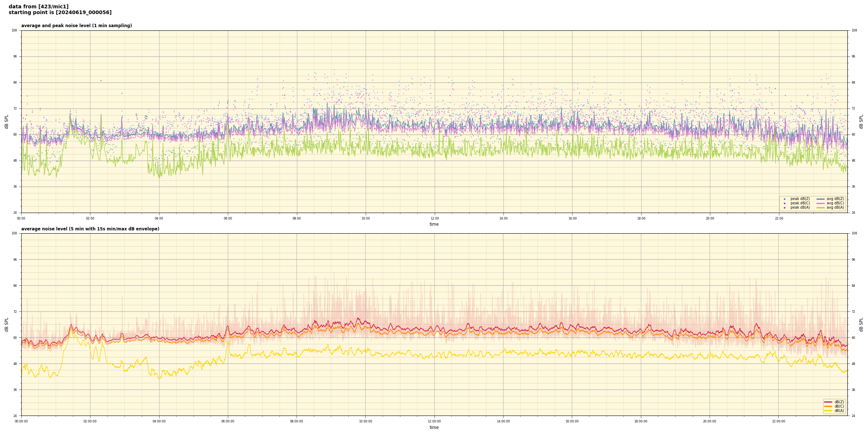868x434 pixels.
Task: Click orange dB(C) swatch in lower legend
Action: pyautogui.click(x=828, y=406)
